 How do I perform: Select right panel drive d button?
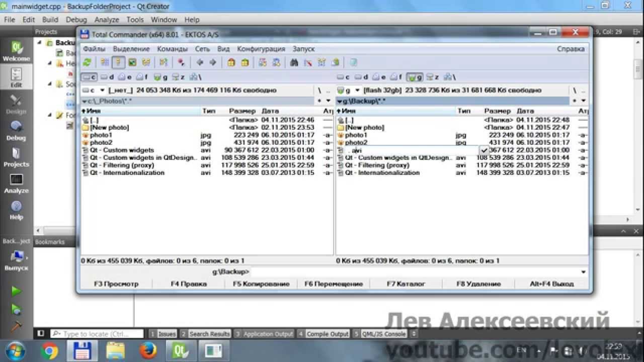362,77
